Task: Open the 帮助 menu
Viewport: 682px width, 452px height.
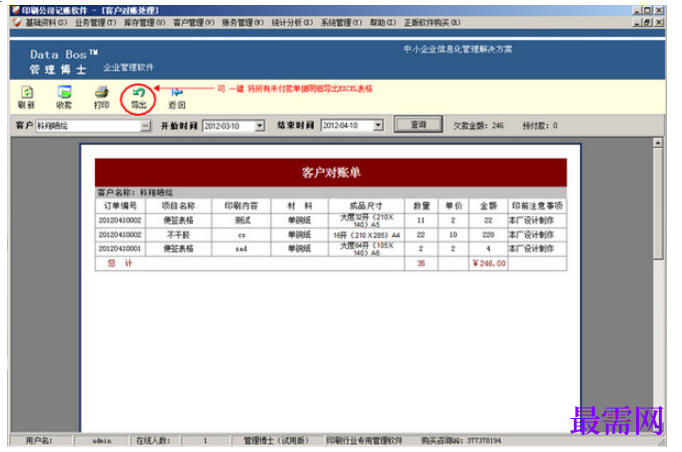Action: click(x=383, y=22)
